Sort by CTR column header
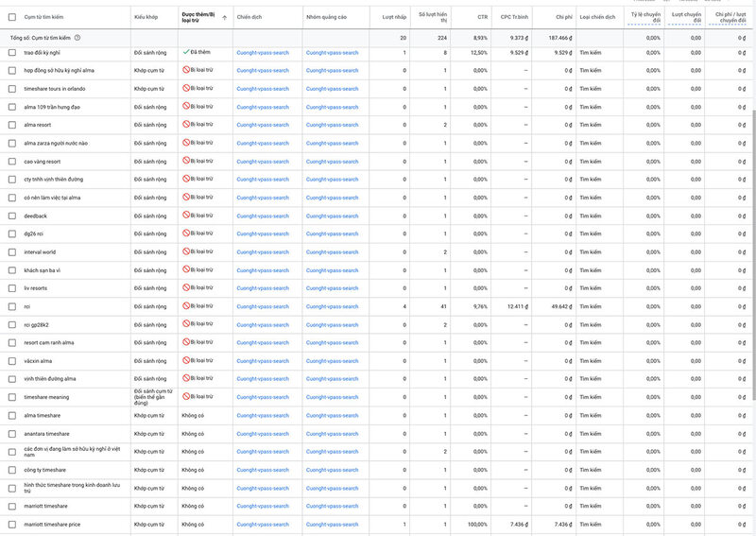Viewport: 756px width, 536px height. tap(483, 17)
